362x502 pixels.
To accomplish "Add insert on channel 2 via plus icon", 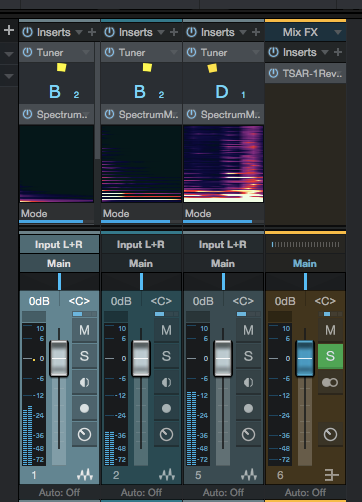I will pyautogui.click(x=174, y=32).
